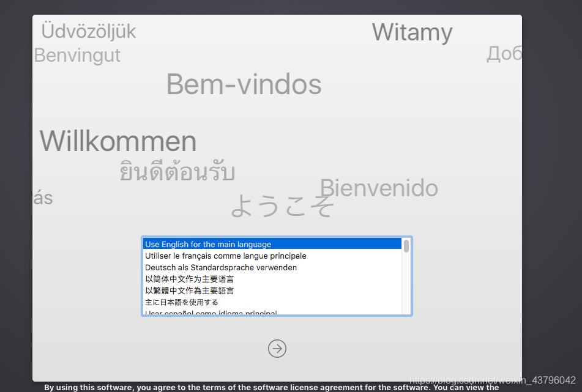Click the continue arrow button
Viewport: 582px width, 392px height.
tap(277, 349)
